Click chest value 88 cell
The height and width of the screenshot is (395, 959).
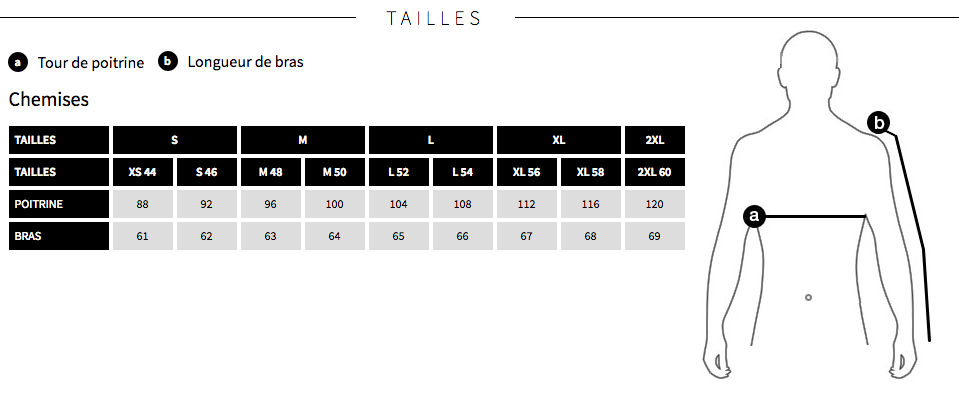coord(143,204)
